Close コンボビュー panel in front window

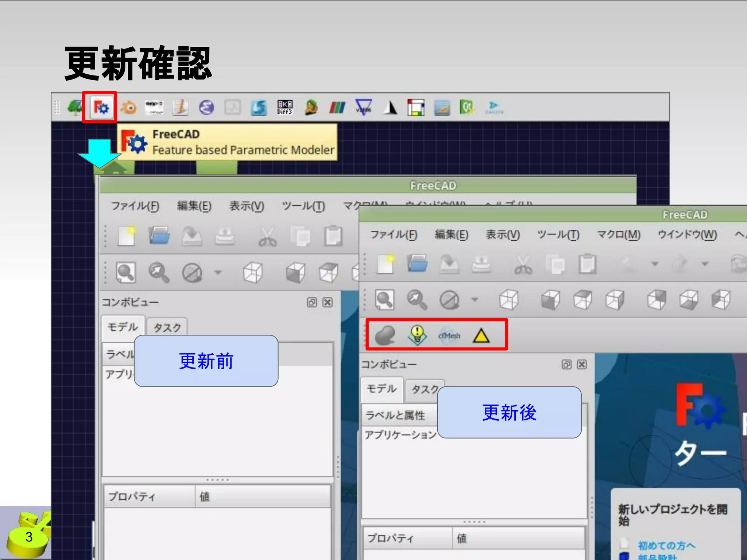582,364
